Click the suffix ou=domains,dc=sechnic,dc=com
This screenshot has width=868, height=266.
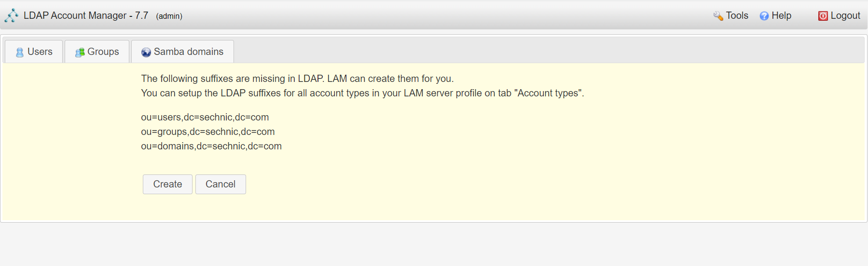(211, 146)
